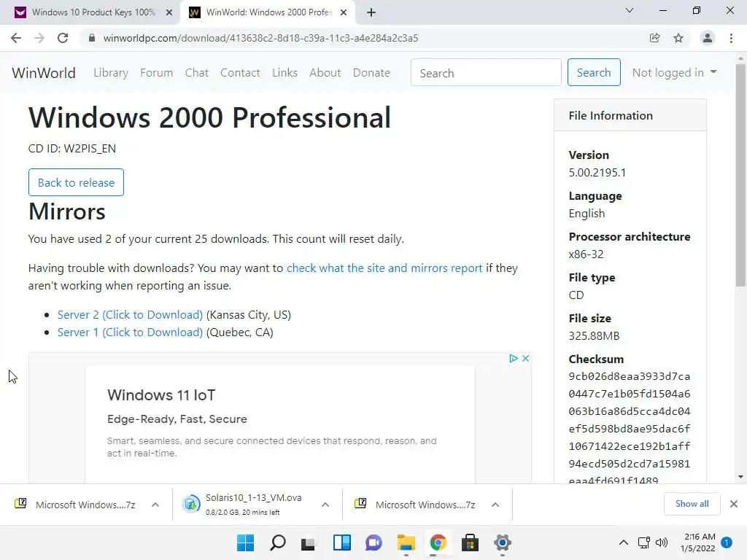Select the WinWorld Windows 2000 tab

click(x=267, y=12)
